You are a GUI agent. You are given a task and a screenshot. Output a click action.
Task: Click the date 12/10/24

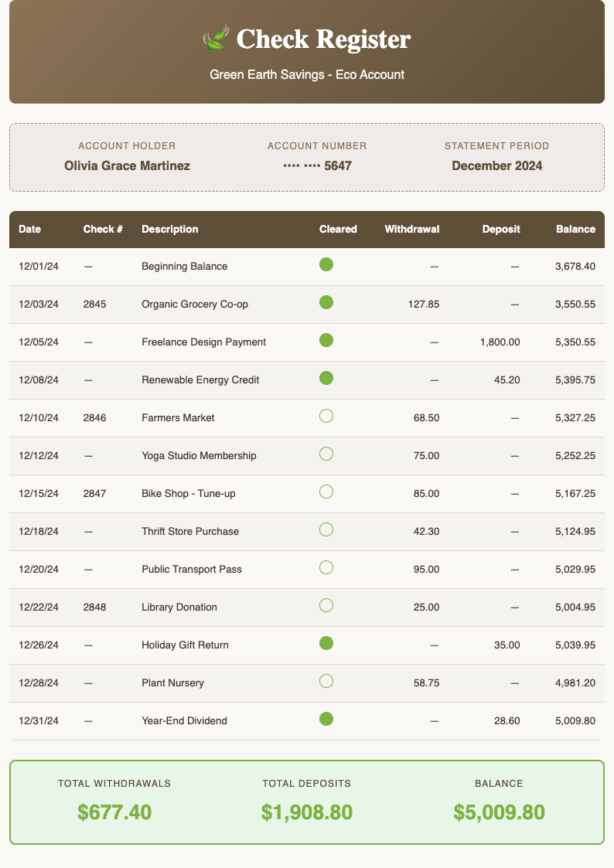38,418
